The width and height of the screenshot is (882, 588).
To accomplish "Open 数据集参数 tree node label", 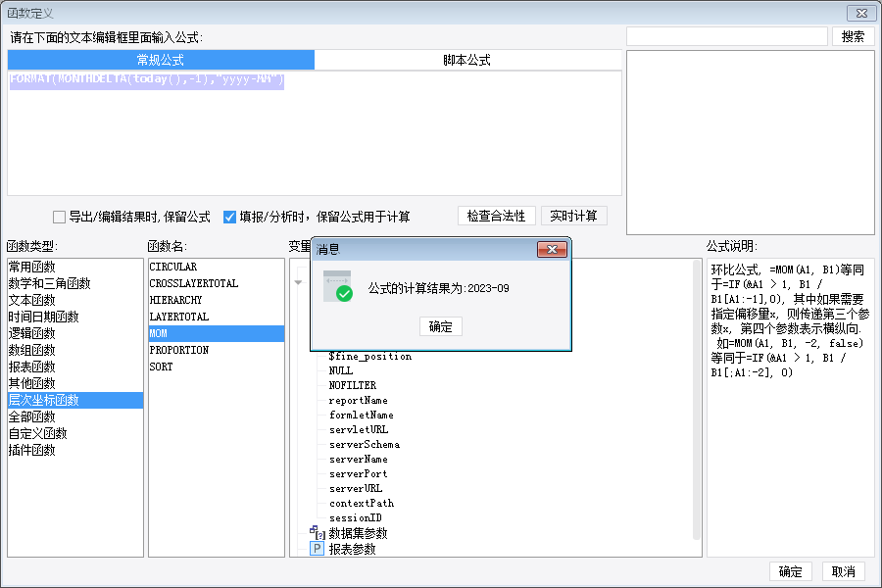I will 359,533.
